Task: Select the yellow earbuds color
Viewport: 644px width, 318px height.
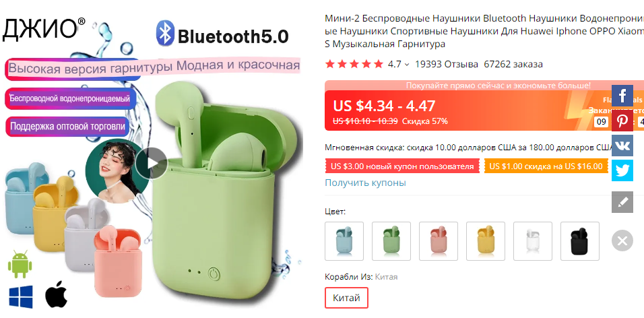Action: (486, 241)
